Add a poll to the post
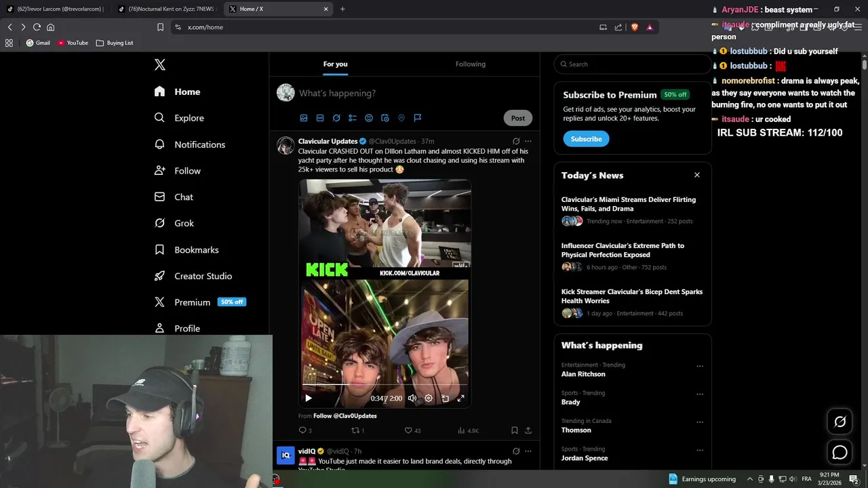Viewport: 868px width, 488px height. 353,118
